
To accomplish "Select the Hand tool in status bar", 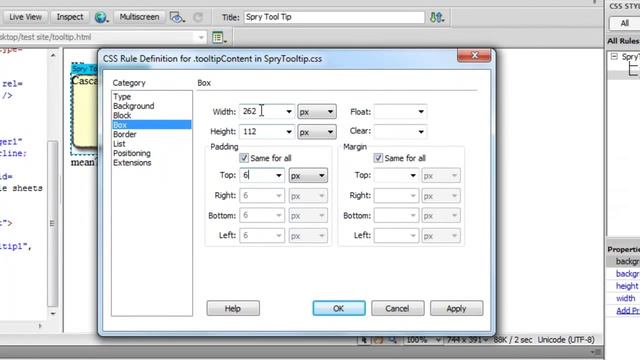I will pyautogui.click(x=378, y=340).
